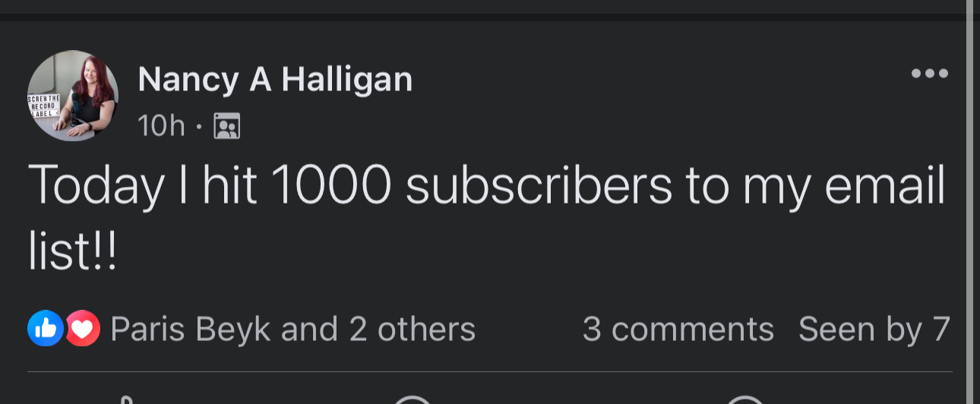The image size is (980, 404).
Task: Open the three-dot post options menu
Action: (929, 74)
